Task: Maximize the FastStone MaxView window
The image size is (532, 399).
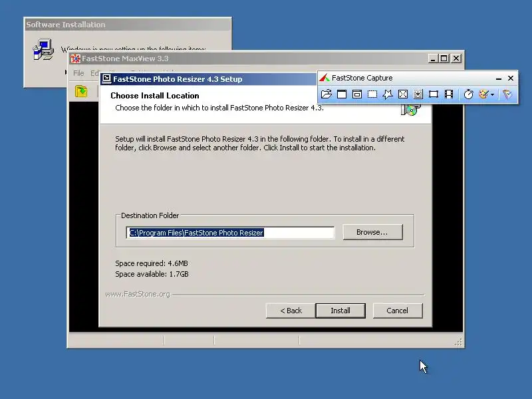Action: click(x=444, y=59)
